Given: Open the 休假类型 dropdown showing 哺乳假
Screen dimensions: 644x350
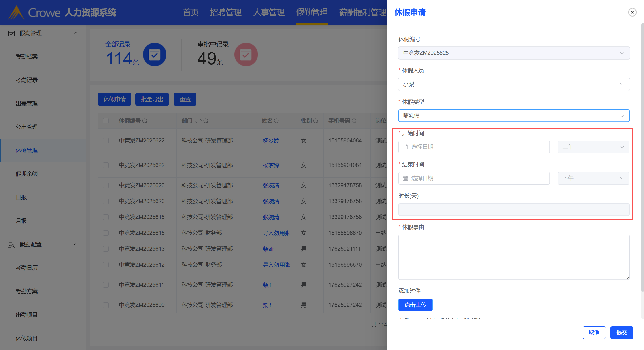Looking at the screenshot, I should 514,116.
